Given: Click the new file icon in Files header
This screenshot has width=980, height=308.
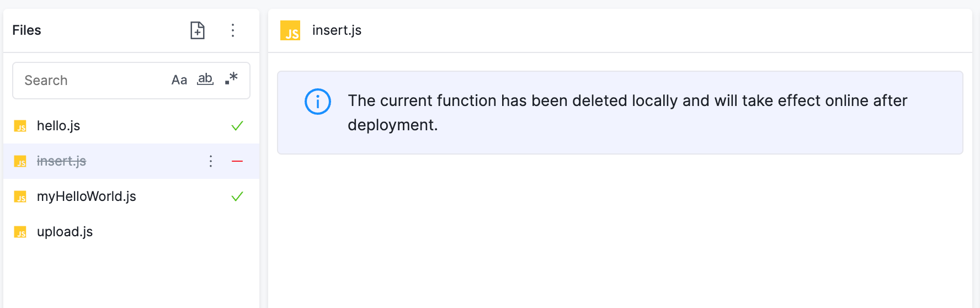Looking at the screenshot, I should 198,30.
